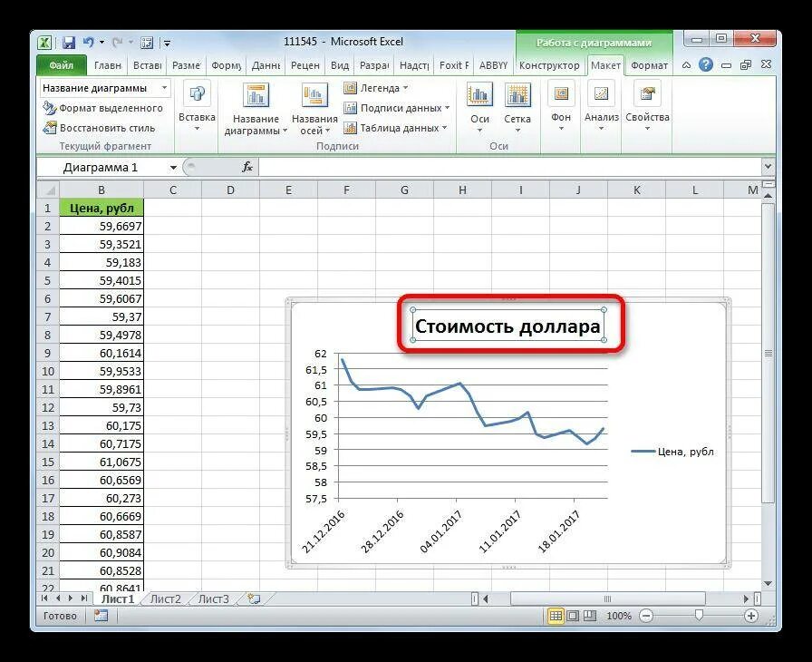Click Восстановить стиль button
Screen dimensions: 812x662
(99, 128)
